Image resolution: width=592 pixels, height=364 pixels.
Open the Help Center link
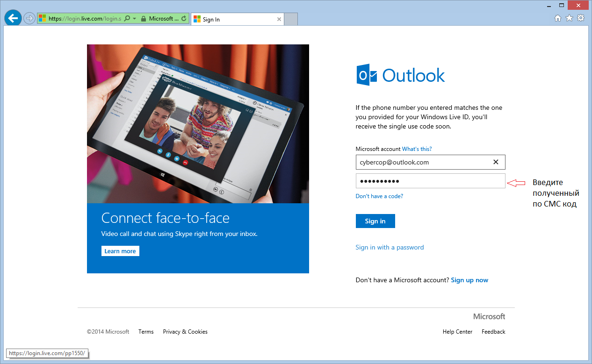[x=457, y=332]
